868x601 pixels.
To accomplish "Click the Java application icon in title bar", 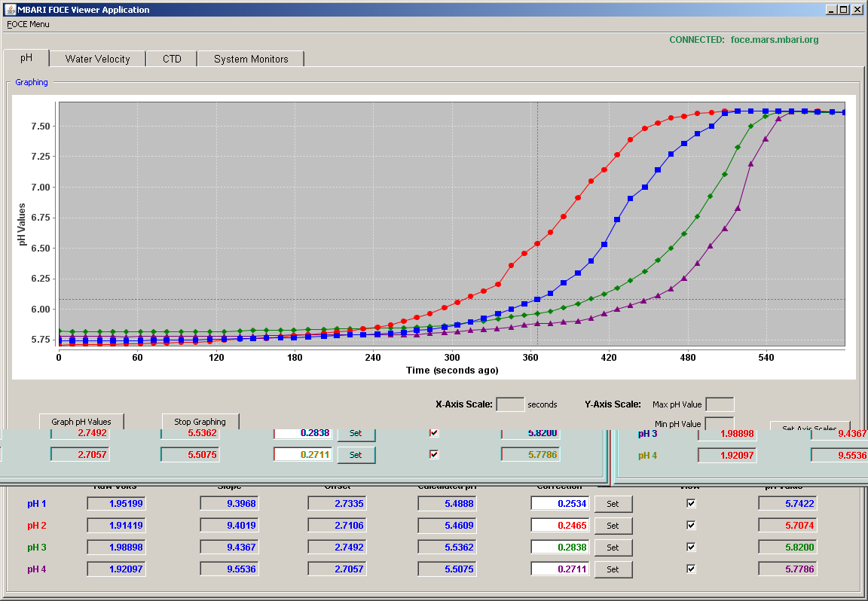I will point(10,9).
